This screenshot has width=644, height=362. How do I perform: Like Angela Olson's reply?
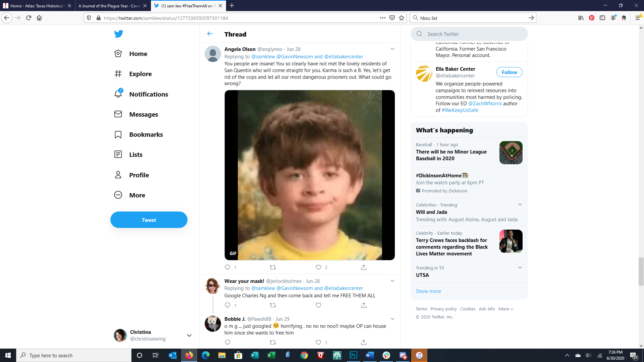click(x=318, y=267)
